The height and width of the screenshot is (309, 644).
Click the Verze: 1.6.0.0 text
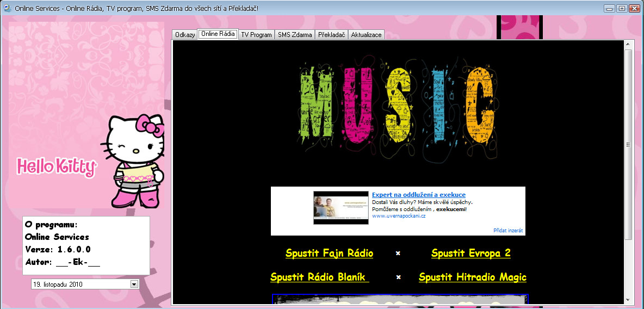(x=58, y=249)
